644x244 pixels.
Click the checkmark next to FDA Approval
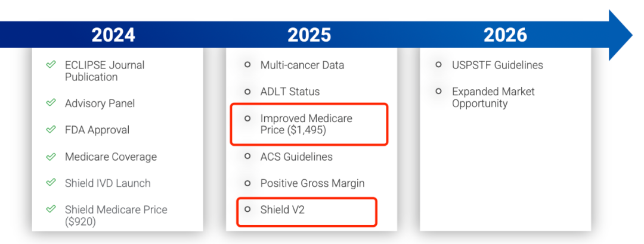coord(51,130)
